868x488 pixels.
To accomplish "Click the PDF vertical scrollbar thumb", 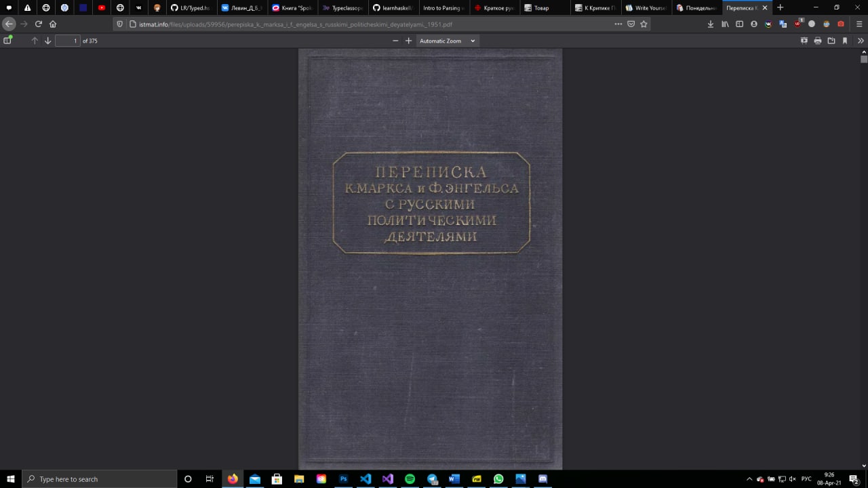I will pyautogui.click(x=864, y=59).
